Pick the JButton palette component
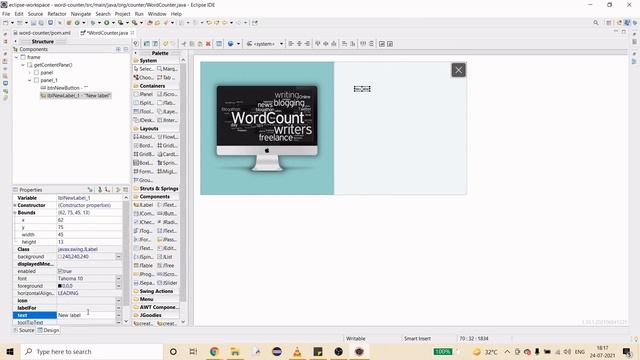The width and height of the screenshot is (640, 360). pos(167,213)
